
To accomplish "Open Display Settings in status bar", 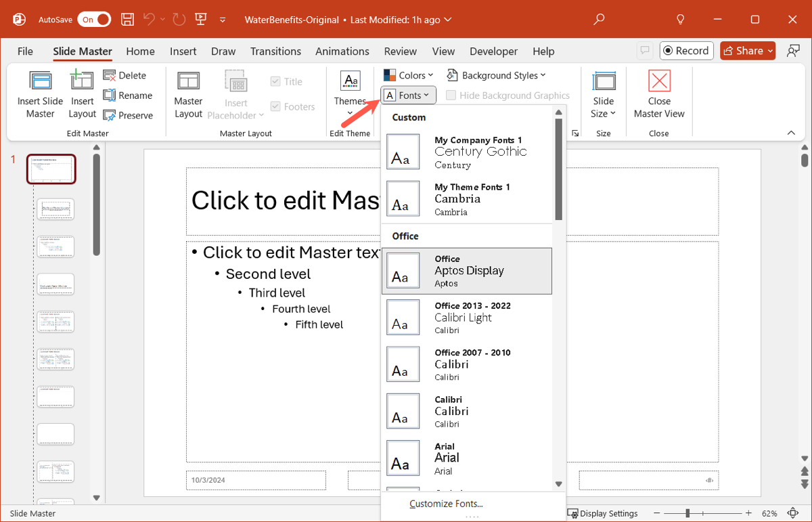I will click(x=602, y=513).
